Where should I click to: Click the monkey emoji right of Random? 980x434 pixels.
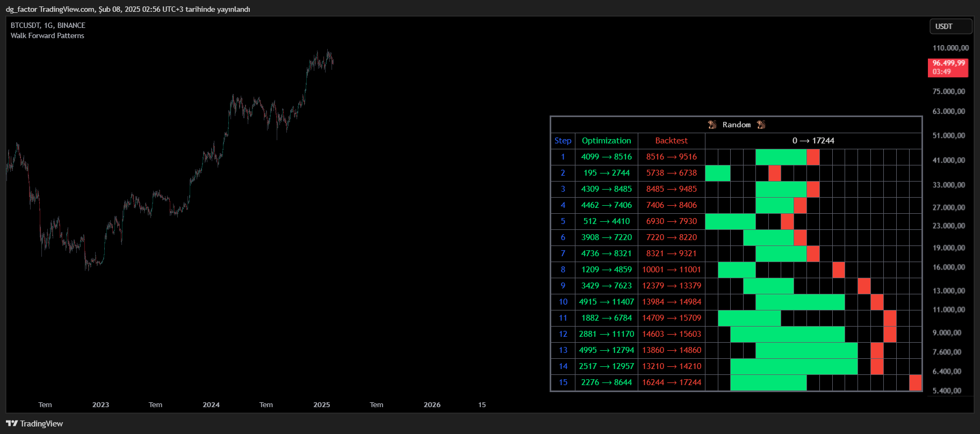coord(761,125)
